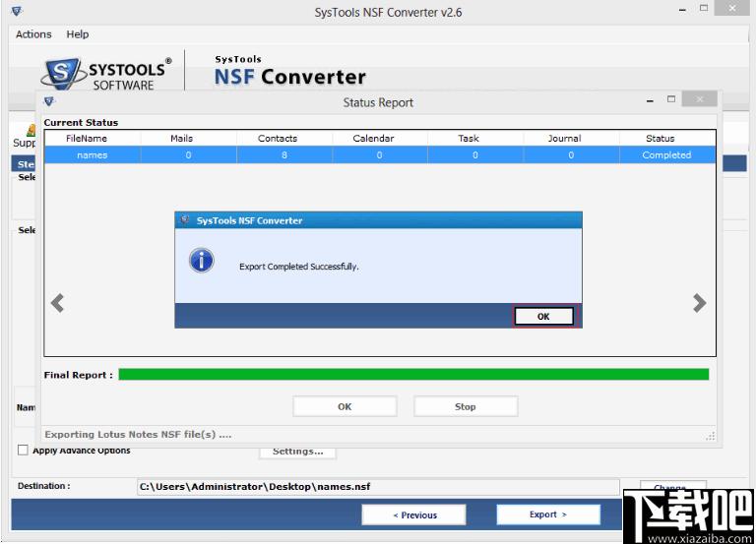
Task: Minimize the main NSF Converter window
Action: [x=682, y=10]
